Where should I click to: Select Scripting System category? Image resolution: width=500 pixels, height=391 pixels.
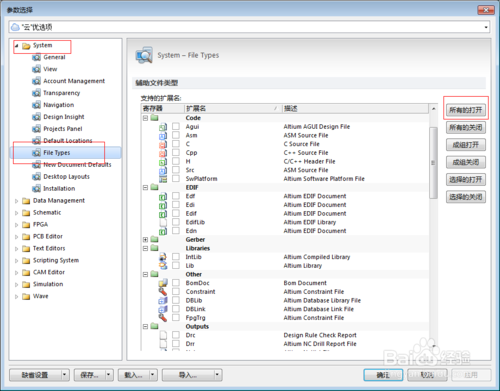click(x=56, y=260)
